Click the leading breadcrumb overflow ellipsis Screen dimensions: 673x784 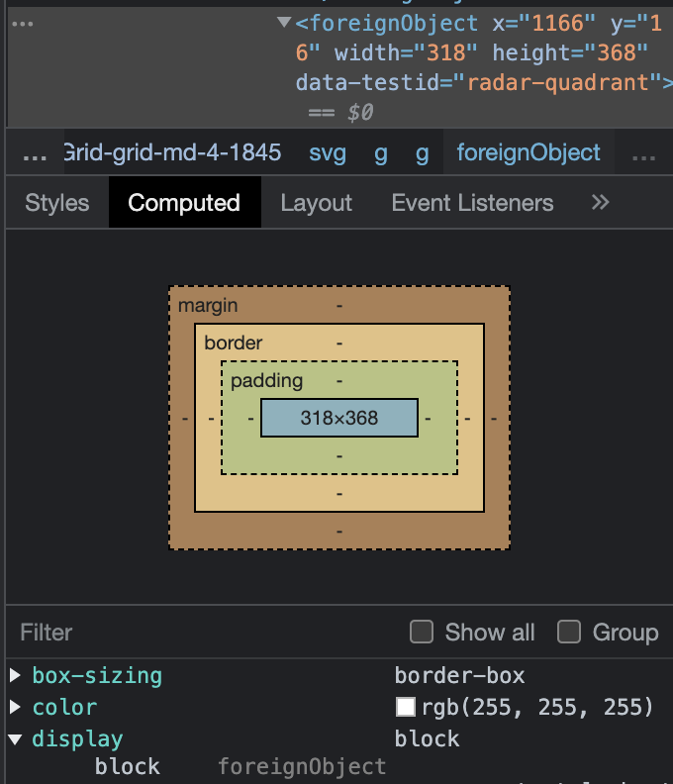[35, 153]
